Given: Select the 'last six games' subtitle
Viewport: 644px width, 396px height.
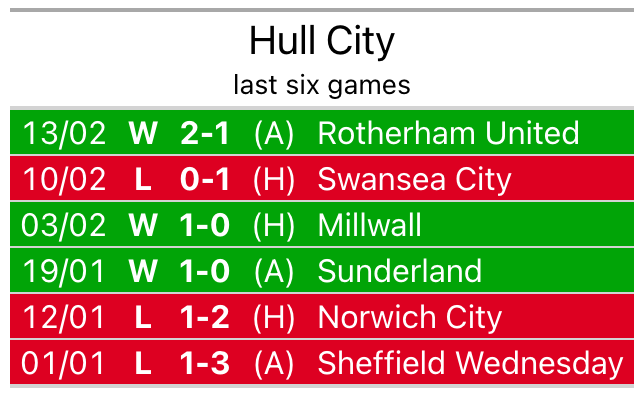Looking at the screenshot, I should [322, 85].
